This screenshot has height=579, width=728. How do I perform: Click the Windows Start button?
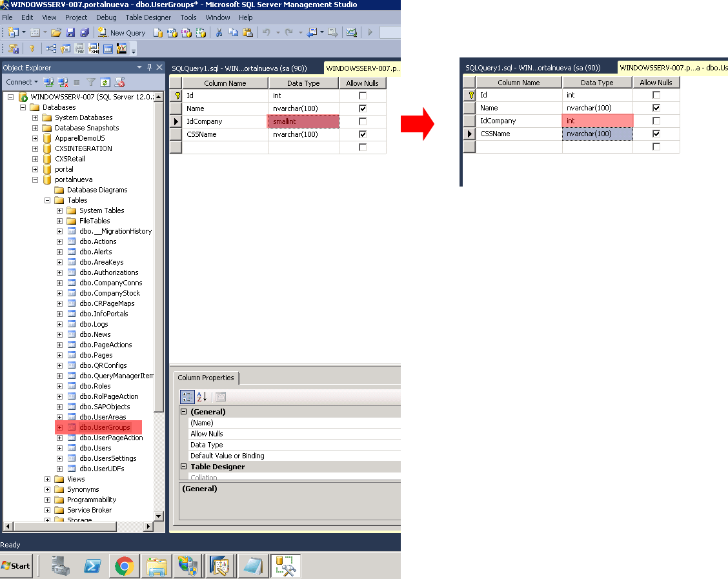(x=16, y=565)
